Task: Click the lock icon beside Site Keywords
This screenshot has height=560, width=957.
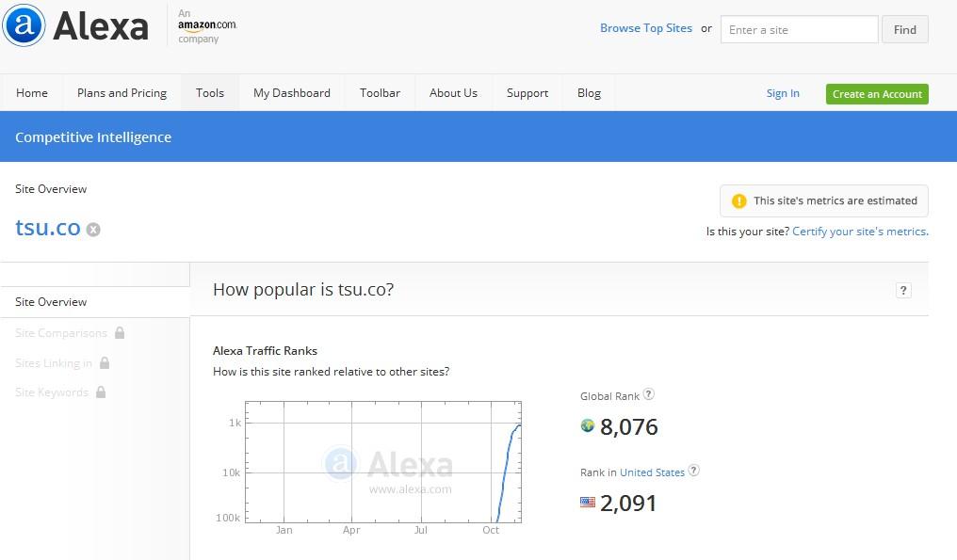Action: coord(101,392)
